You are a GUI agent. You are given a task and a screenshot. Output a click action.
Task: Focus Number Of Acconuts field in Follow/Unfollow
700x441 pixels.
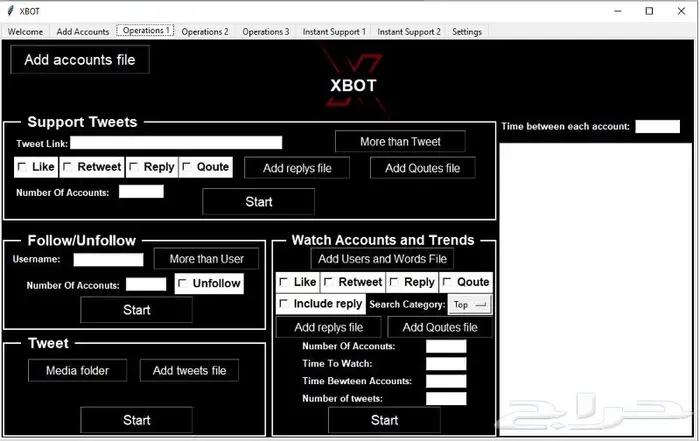pos(146,284)
